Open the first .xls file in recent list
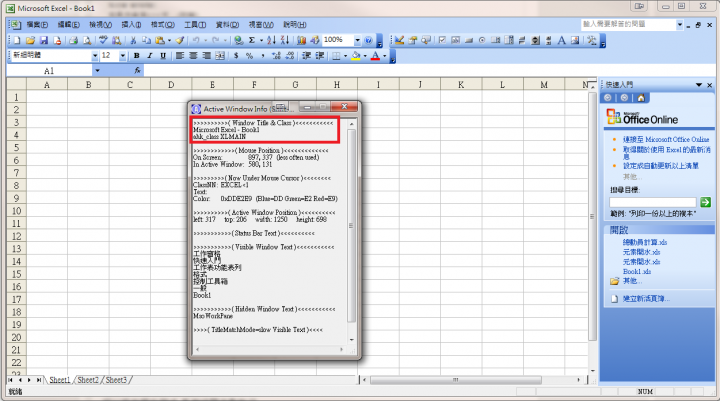The image size is (720, 401). 645,242
